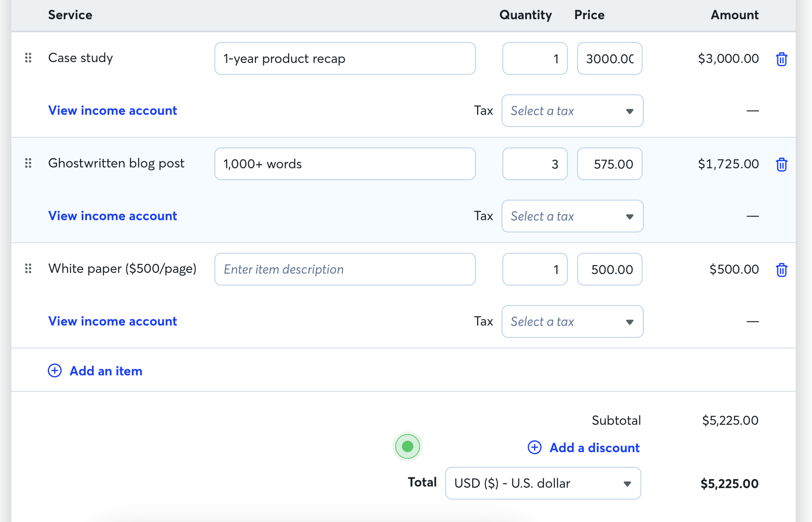
Task: Delete the White paper line item
Action: click(781, 270)
